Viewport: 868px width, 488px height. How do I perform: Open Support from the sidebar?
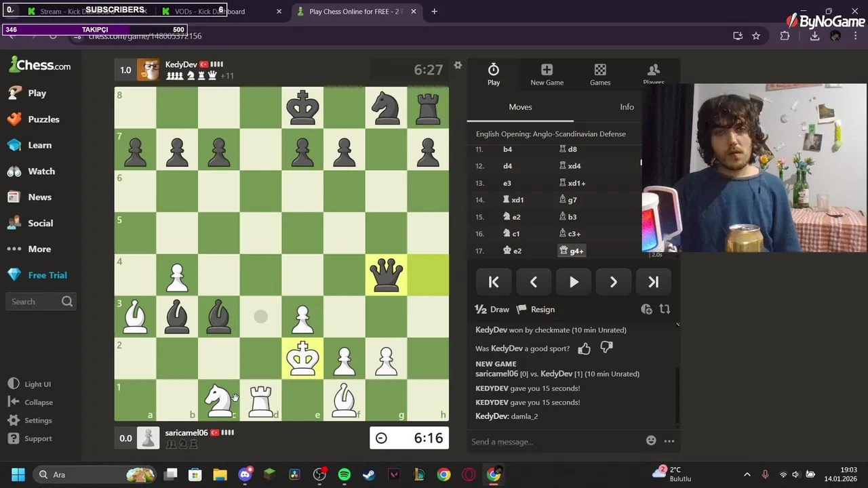click(x=30, y=439)
